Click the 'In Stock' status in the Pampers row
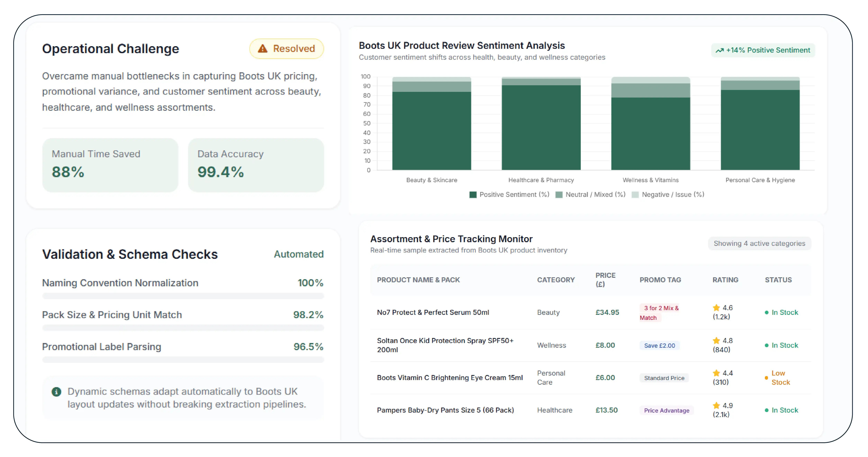The height and width of the screenshot is (457, 868). pyautogui.click(x=785, y=410)
